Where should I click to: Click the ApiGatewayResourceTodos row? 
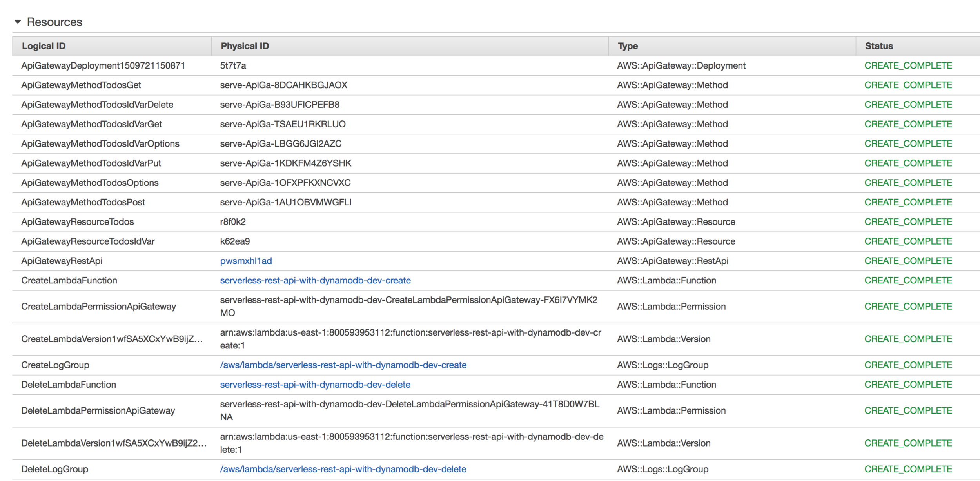tap(77, 222)
